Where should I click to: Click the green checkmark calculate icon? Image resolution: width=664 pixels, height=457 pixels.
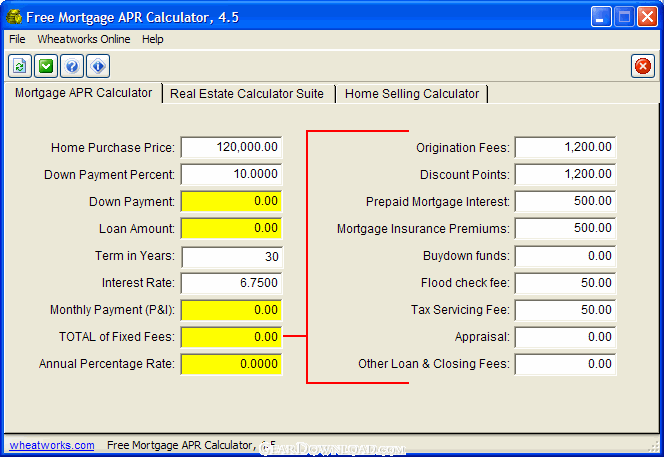(46, 66)
